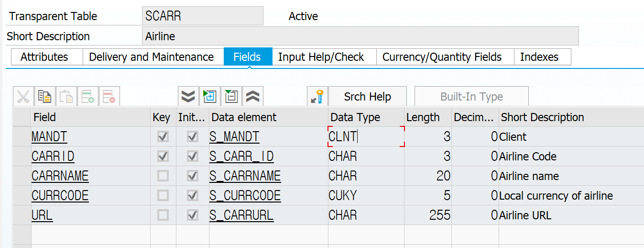Toggle the Key checkbox for MANDT
This screenshot has width=644, height=248.
point(163,137)
